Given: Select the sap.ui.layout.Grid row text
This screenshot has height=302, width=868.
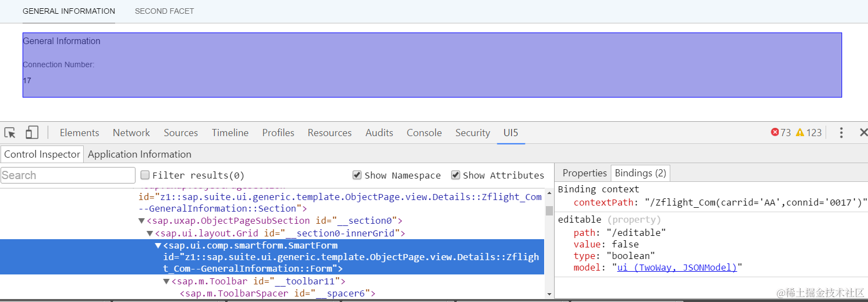Looking at the screenshot, I should tap(280, 234).
